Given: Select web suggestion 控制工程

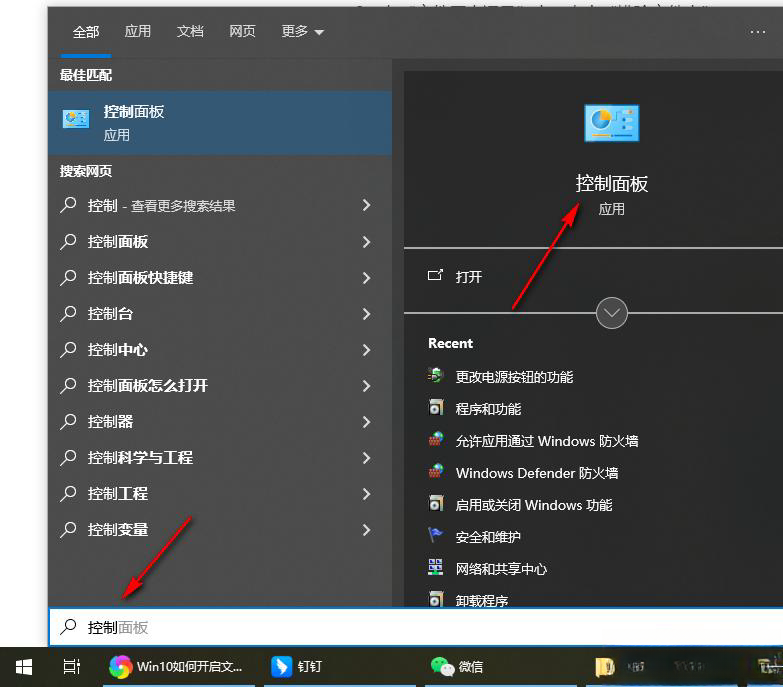Looking at the screenshot, I should 220,493.
